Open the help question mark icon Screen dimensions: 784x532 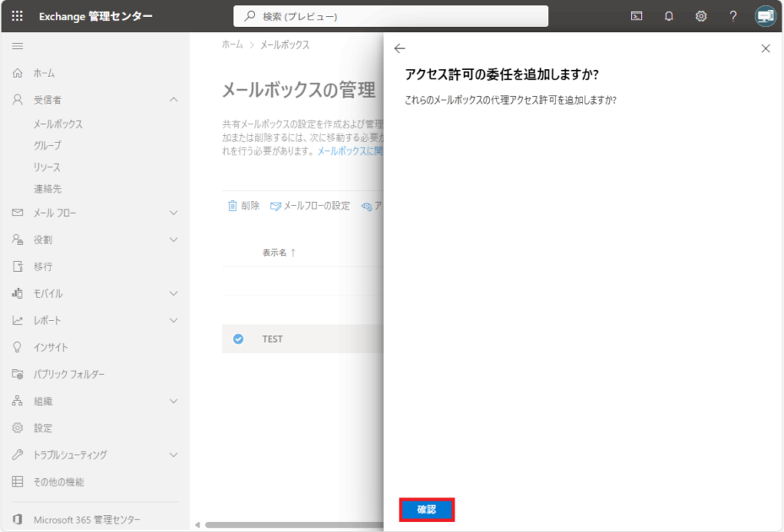(733, 16)
